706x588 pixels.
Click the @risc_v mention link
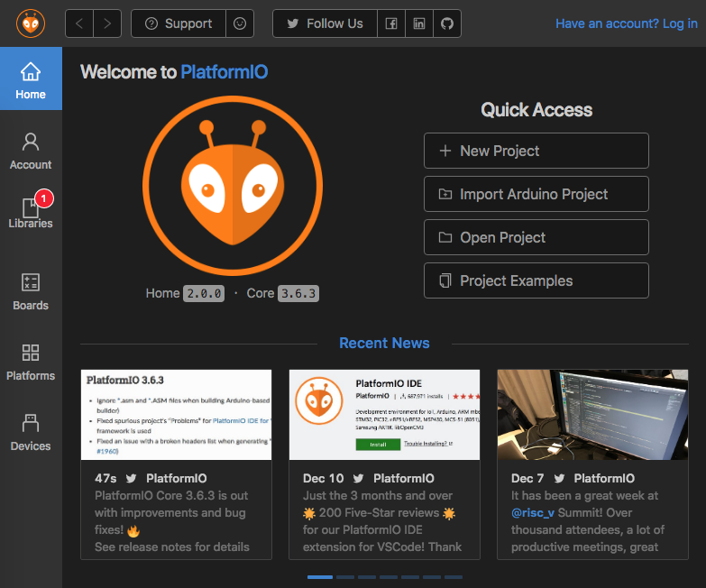(533, 513)
